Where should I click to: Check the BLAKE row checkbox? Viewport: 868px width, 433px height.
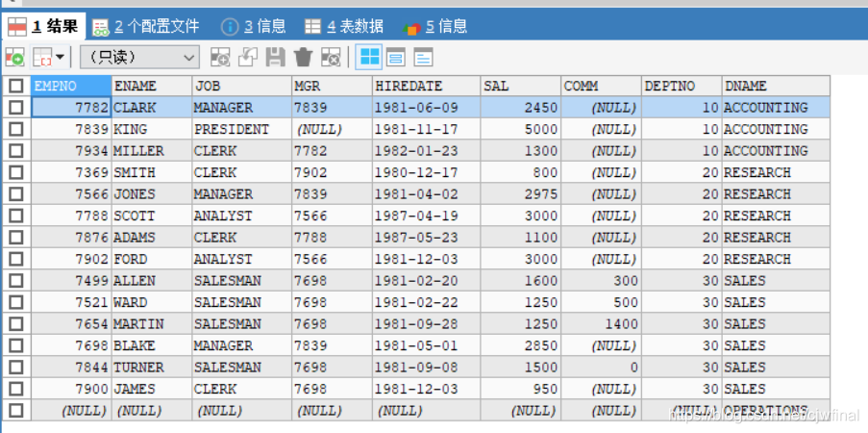pyautogui.click(x=16, y=344)
